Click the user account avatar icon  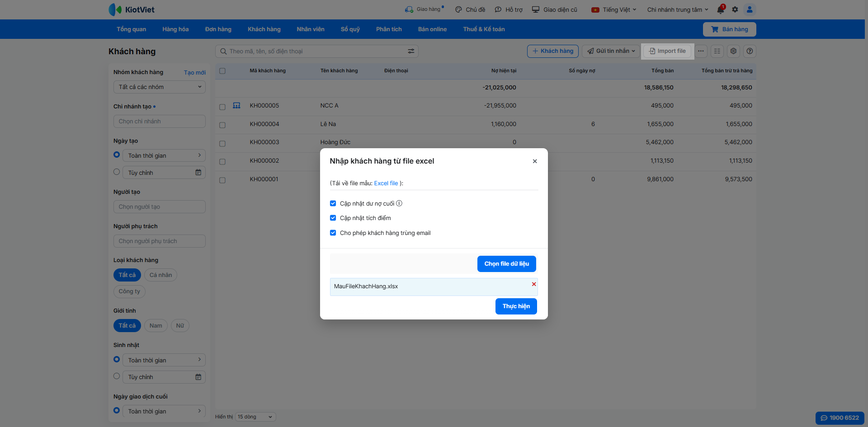[x=750, y=9]
